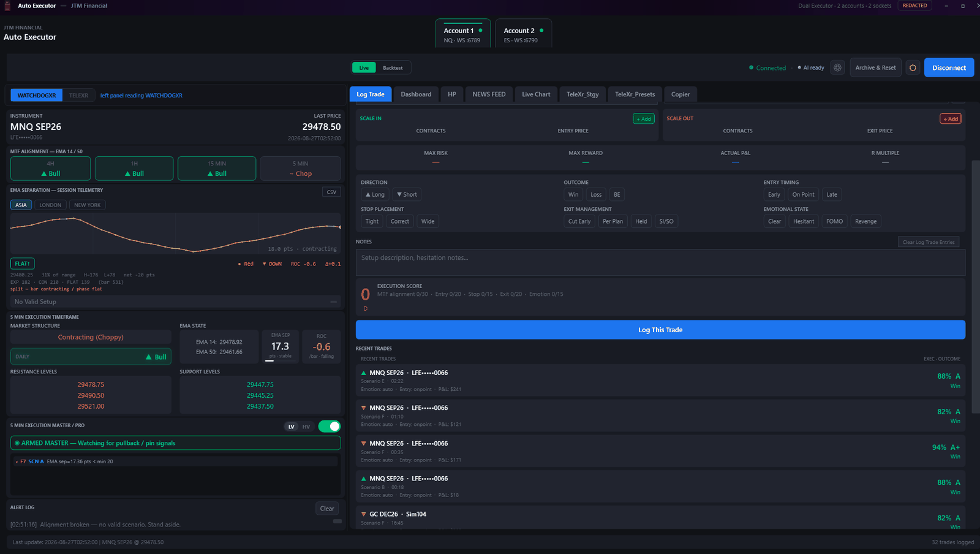Set emotional state to Revenge
The width and height of the screenshot is (980, 554).
pos(865,222)
